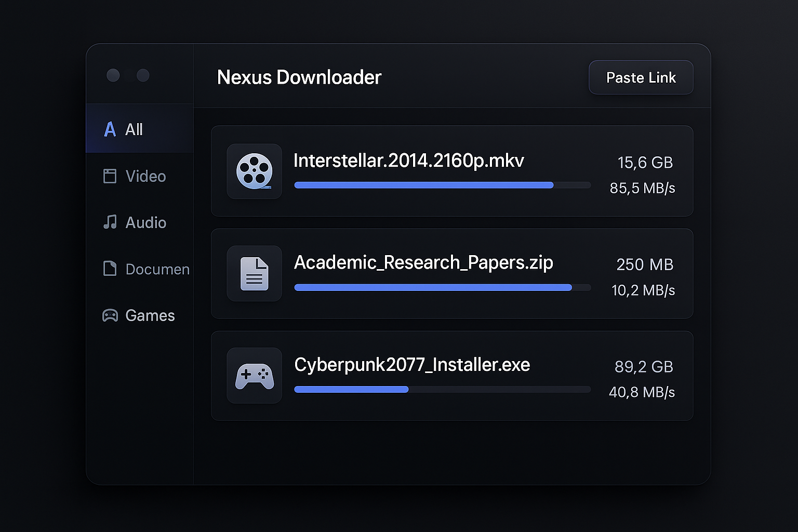Click the music note icon beside Audio
The width and height of the screenshot is (798, 532).
(x=110, y=222)
